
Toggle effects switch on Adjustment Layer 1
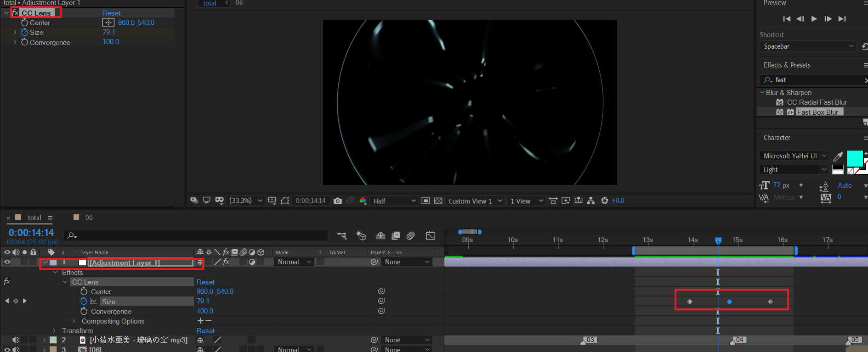pyautogui.click(x=226, y=262)
